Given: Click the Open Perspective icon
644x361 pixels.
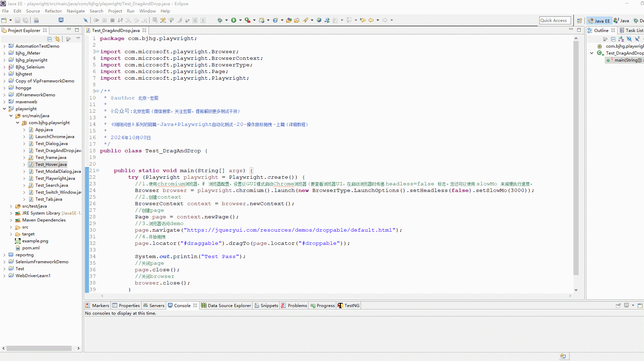Looking at the screenshot, I should click(579, 21).
